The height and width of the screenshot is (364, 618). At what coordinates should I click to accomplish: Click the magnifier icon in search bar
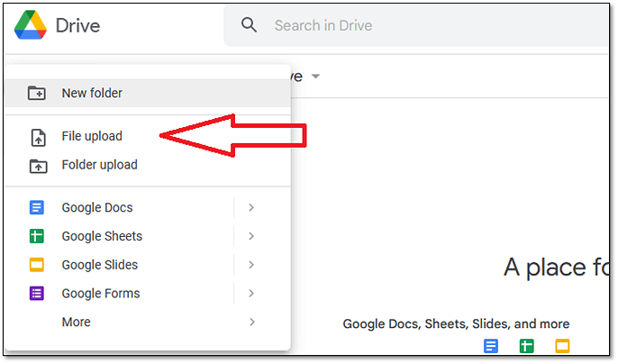(250, 25)
